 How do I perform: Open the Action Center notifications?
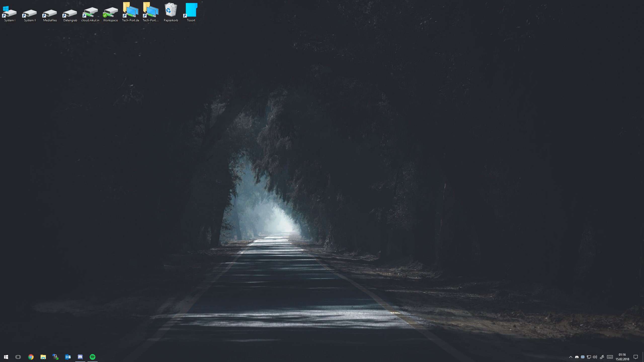click(x=636, y=357)
